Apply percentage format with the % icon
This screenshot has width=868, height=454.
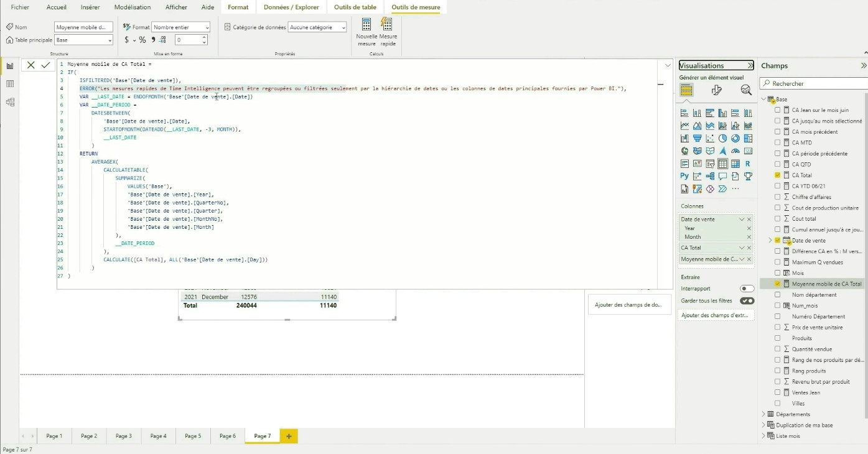[x=142, y=40]
